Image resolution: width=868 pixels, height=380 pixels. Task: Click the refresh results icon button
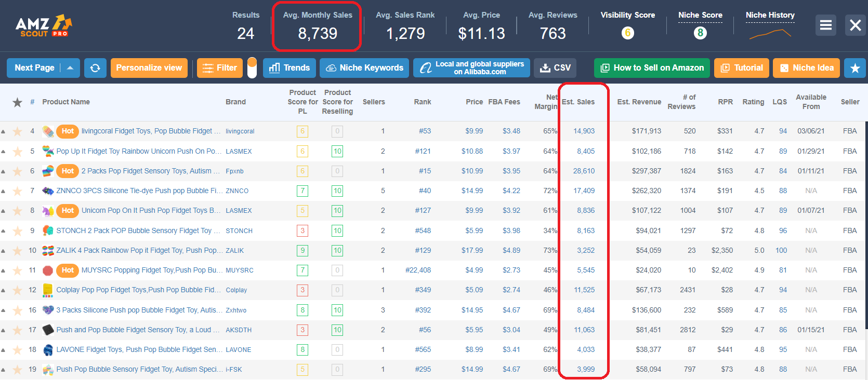[x=95, y=68]
